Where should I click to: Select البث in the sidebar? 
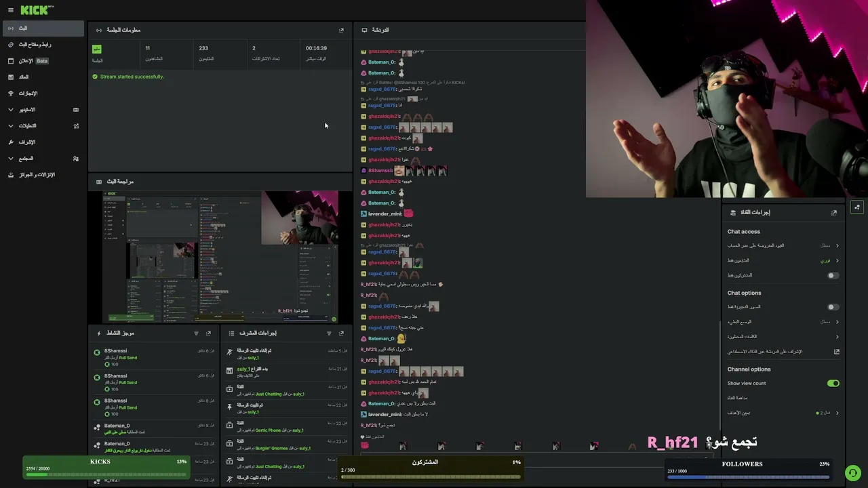click(43, 28)
